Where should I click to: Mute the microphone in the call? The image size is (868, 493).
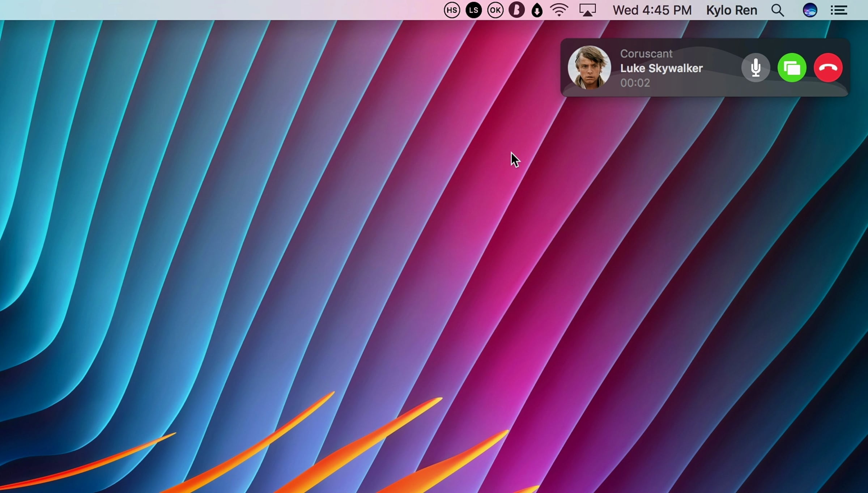[756, 68]
